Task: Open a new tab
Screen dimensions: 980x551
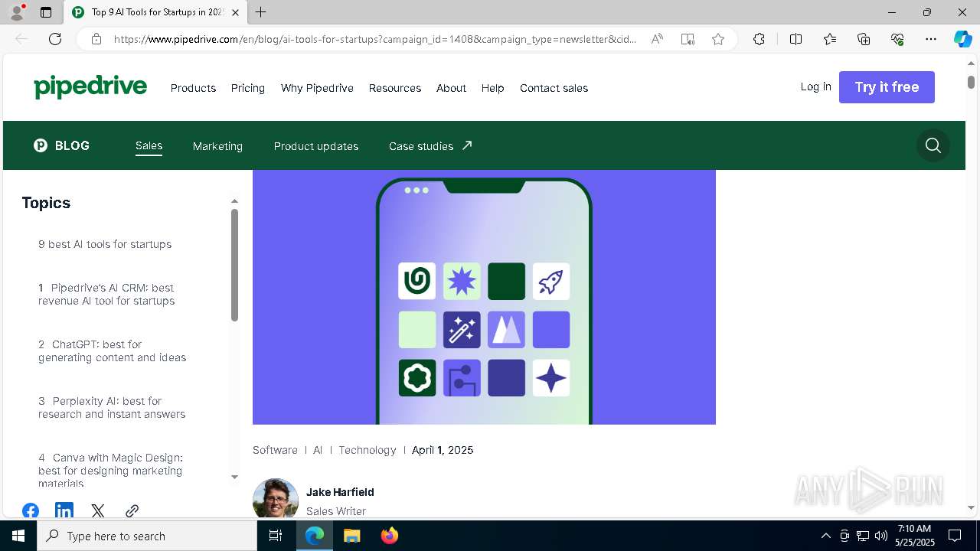Action: click(x=261, y=12)
